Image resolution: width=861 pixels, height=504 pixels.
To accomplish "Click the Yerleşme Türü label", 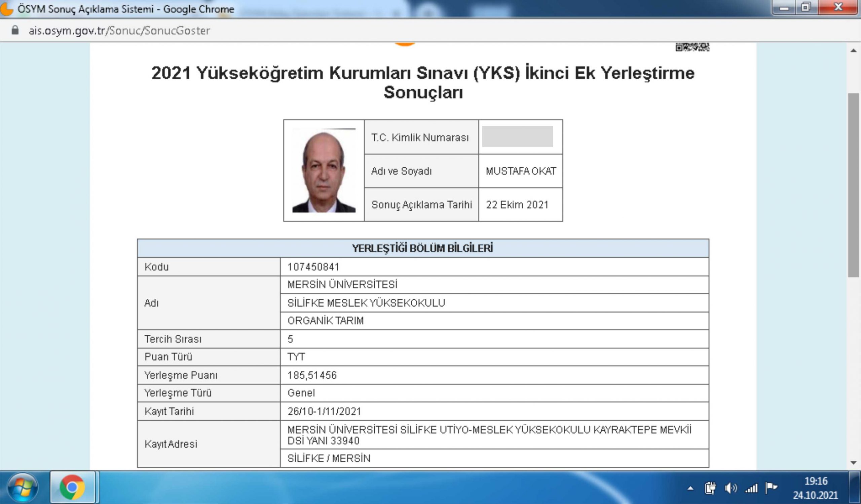I will pos(178,393).
